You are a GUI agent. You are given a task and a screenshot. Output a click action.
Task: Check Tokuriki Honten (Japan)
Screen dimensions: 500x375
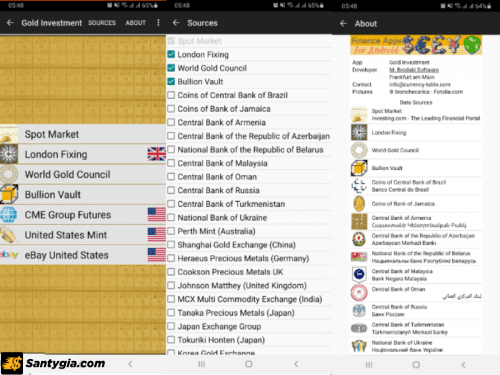[x=171, y=340]
